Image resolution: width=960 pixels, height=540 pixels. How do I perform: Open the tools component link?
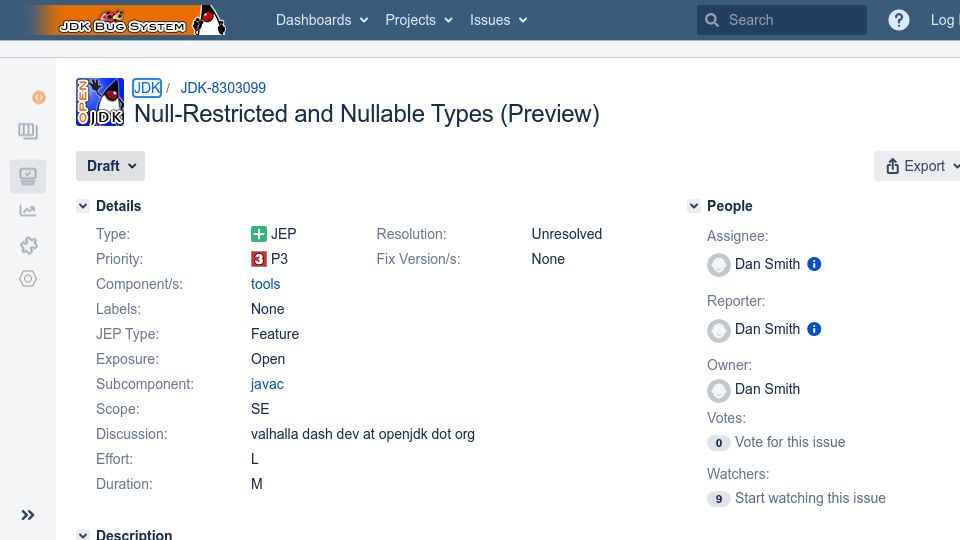coord(265,284)
